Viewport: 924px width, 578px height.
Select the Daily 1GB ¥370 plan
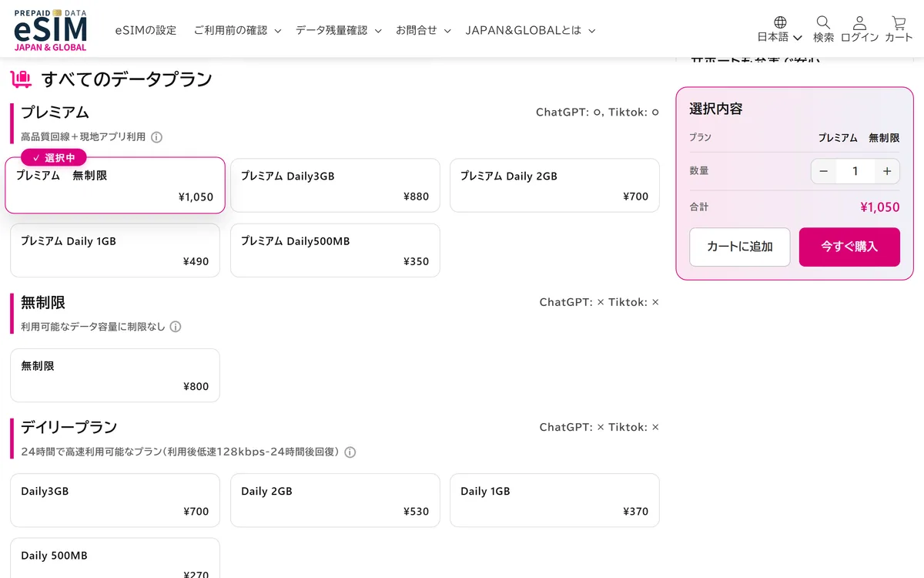tap(554, 500)
